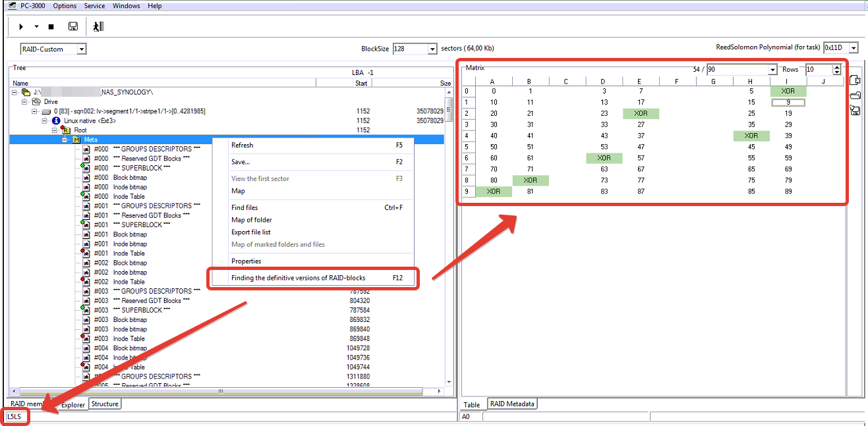The width and height of the screenshot is (868, 426).
Task: Collapse the Meta tree node
Action: pos(65,140)
